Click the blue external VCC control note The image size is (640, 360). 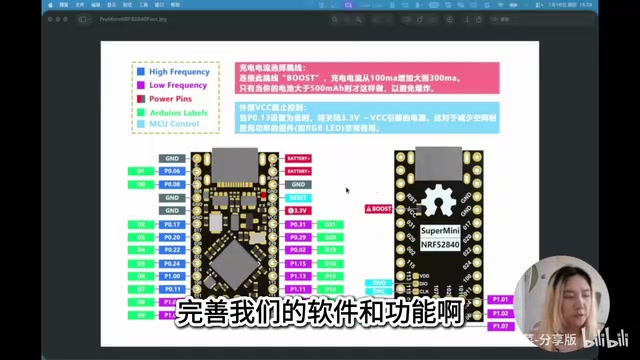(x=367, y=118)
